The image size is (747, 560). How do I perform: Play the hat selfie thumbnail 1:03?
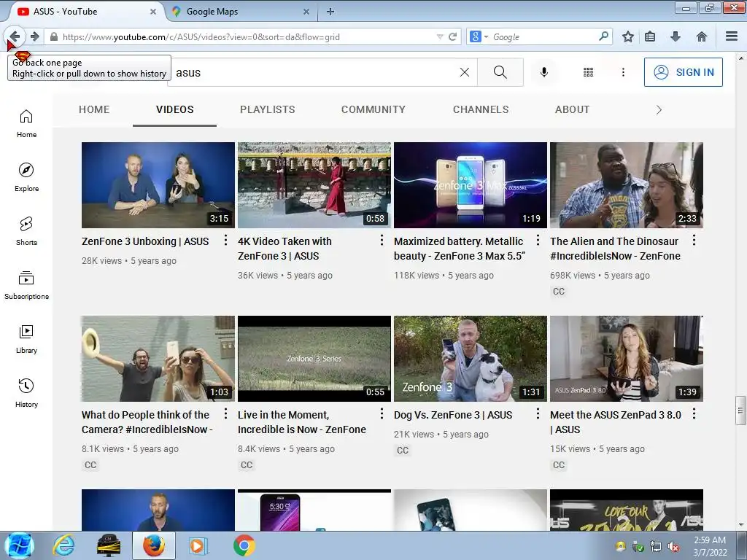(158, 359)
